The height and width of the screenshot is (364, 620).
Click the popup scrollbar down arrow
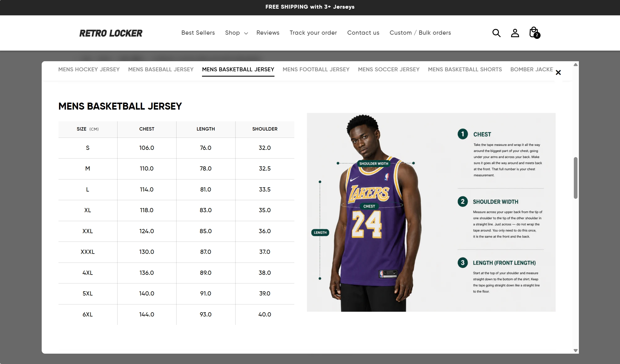click(576, 350)
